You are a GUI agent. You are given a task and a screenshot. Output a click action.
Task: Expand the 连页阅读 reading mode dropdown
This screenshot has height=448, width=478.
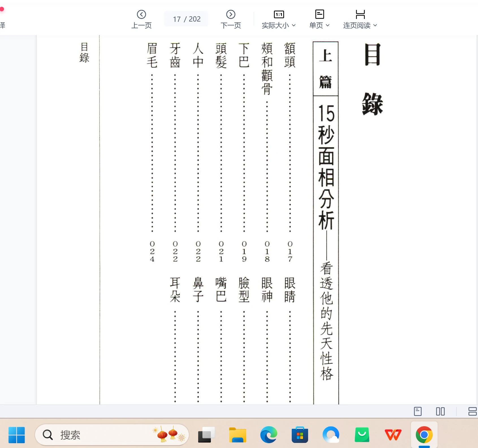pos(360,19)
